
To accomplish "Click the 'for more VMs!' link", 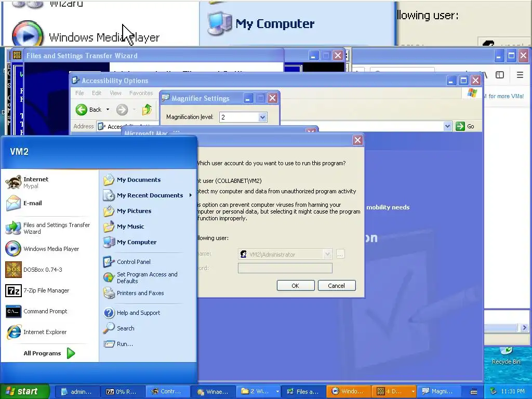I will [x=506, y=96].
